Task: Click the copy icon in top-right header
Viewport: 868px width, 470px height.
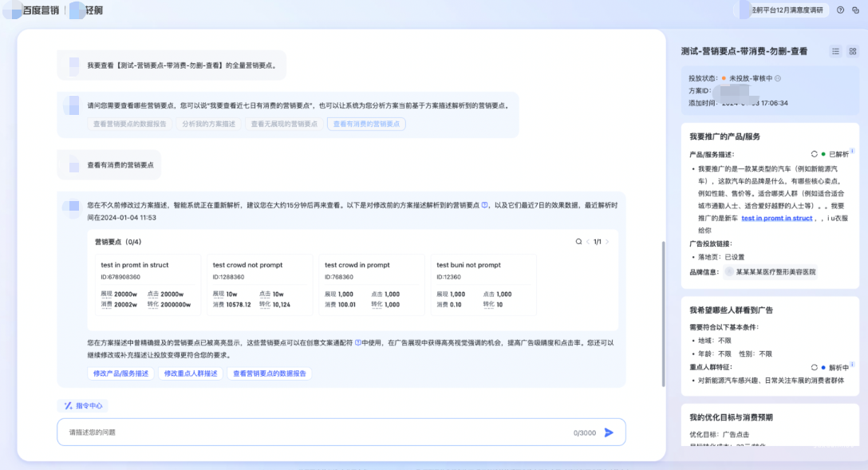Action: (x=855, y=10)
